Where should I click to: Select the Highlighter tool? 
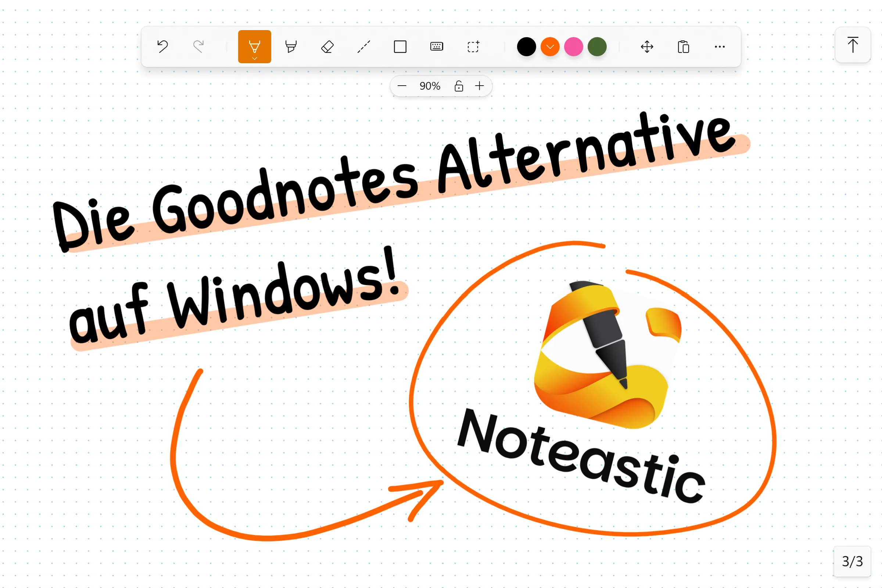(x=291, y=47)
